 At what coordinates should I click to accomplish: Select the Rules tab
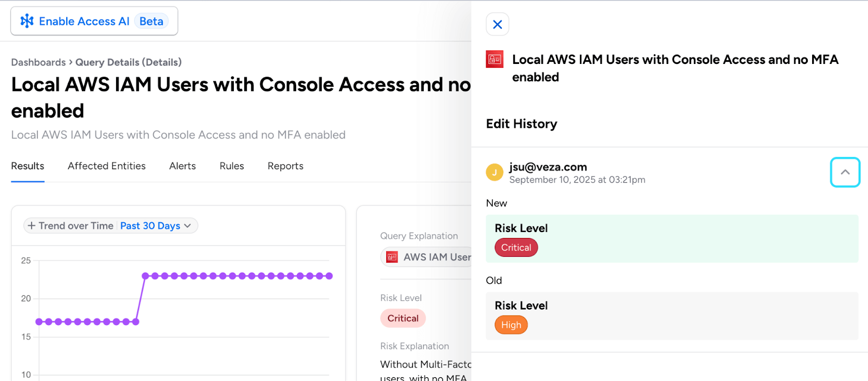[x=232, y=166]
